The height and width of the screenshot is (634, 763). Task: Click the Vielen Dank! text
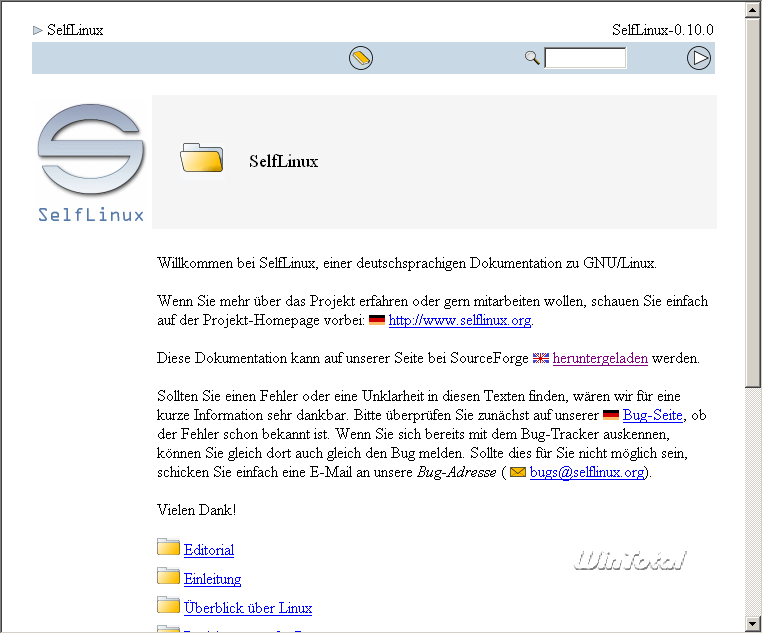(x=197, y=510)
